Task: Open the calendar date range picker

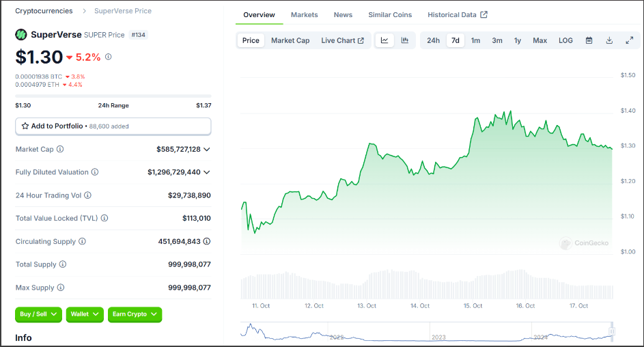Action: point(589,40)
